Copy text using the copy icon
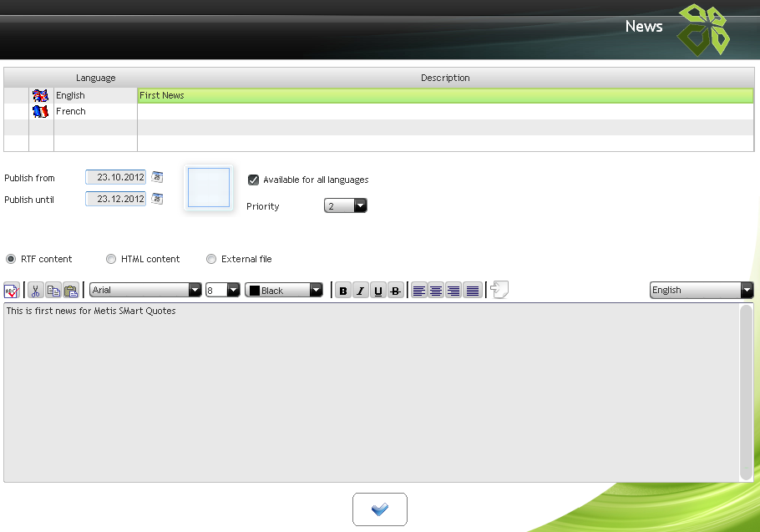Screen dimensions: 760x532 pyautogui.click(x=53, y=291)
